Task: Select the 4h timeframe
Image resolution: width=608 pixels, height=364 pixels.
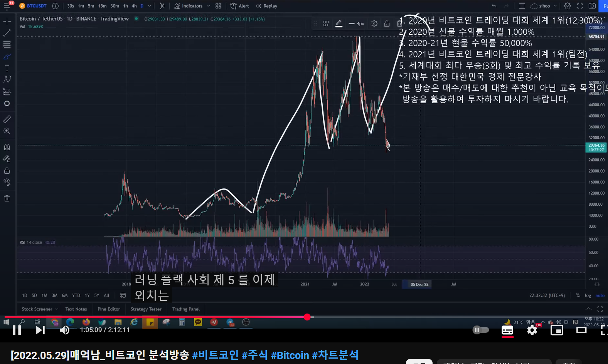Action: [134, 6]
